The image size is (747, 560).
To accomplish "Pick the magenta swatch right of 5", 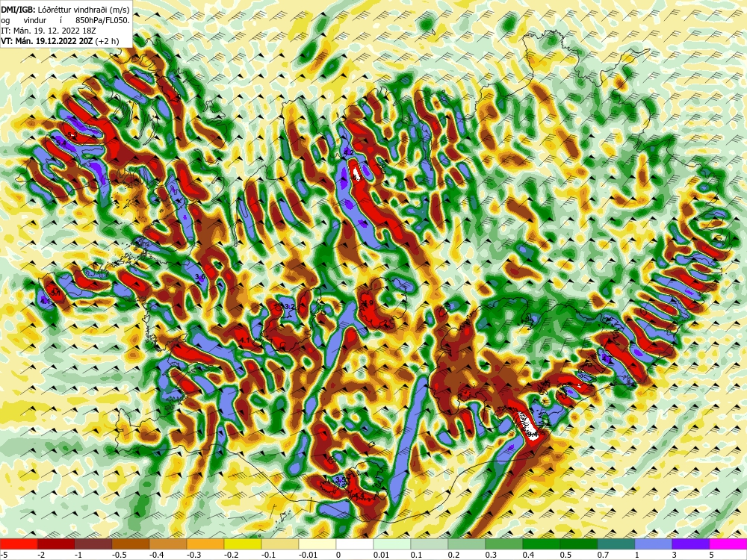I will (x=728, y=544).
